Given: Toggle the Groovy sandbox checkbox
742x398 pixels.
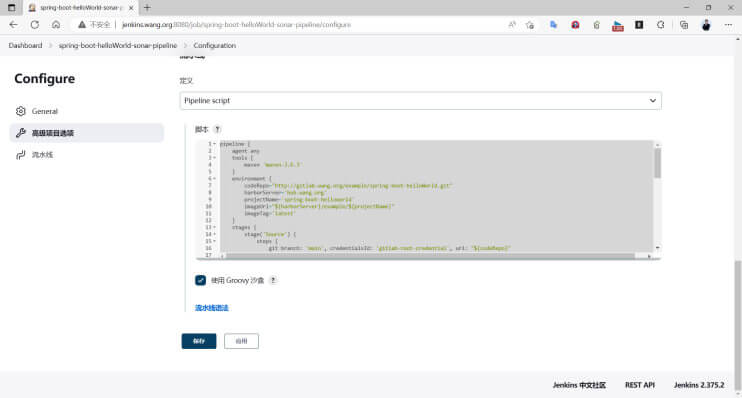Looking at the screenshot, I should pos(200,280).
